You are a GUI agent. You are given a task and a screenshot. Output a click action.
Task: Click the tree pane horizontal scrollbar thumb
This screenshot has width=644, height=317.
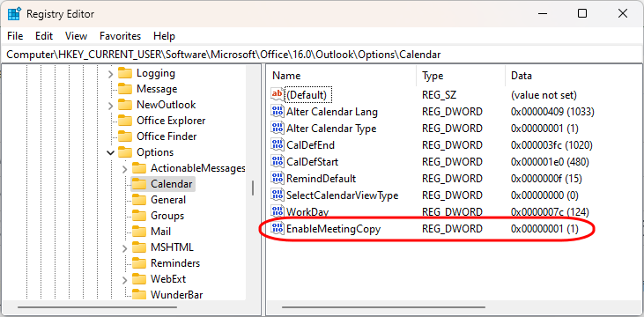pyautogui.click(x=97, y=306)
